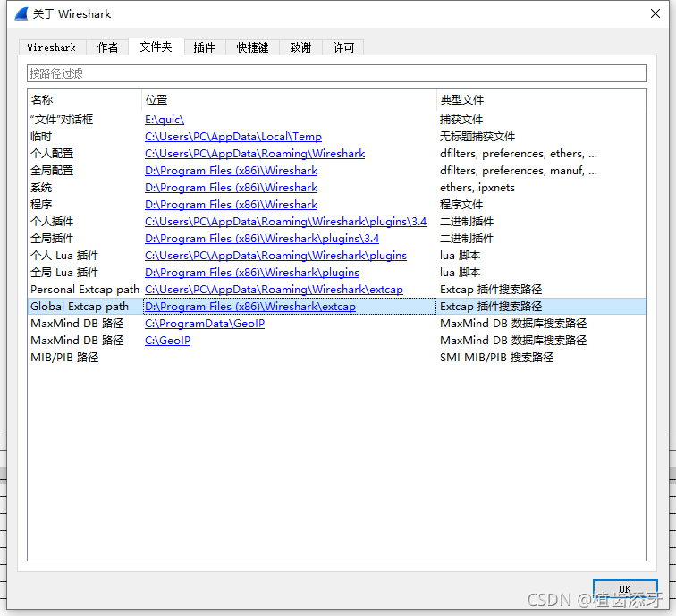
Task: Open the Global Extcap path link
Action: [250, 307]
